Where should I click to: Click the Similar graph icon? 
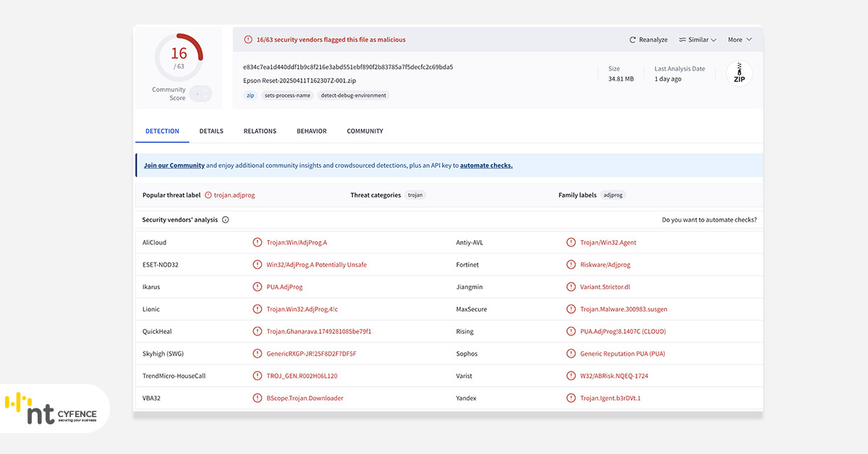tap(682, 40)
